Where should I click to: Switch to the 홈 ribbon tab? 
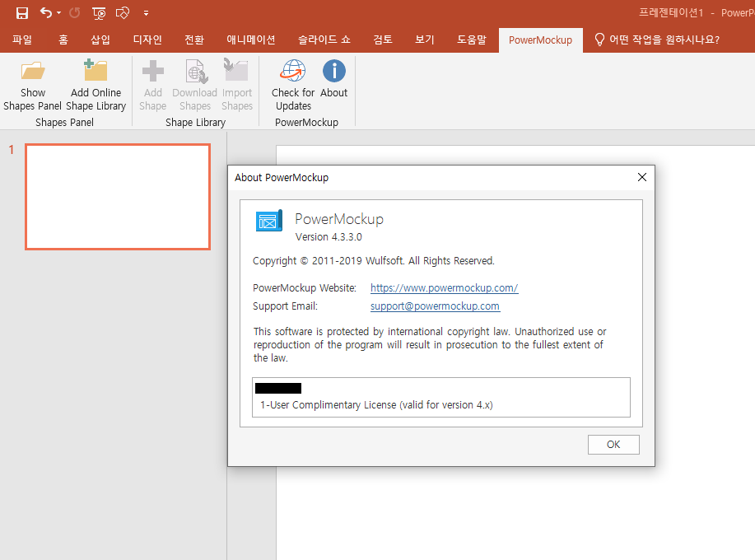pos(63,40)
